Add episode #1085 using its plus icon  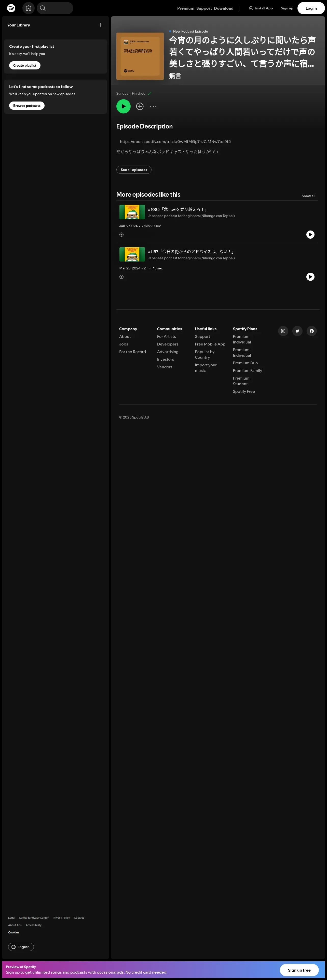pos(121,235)
